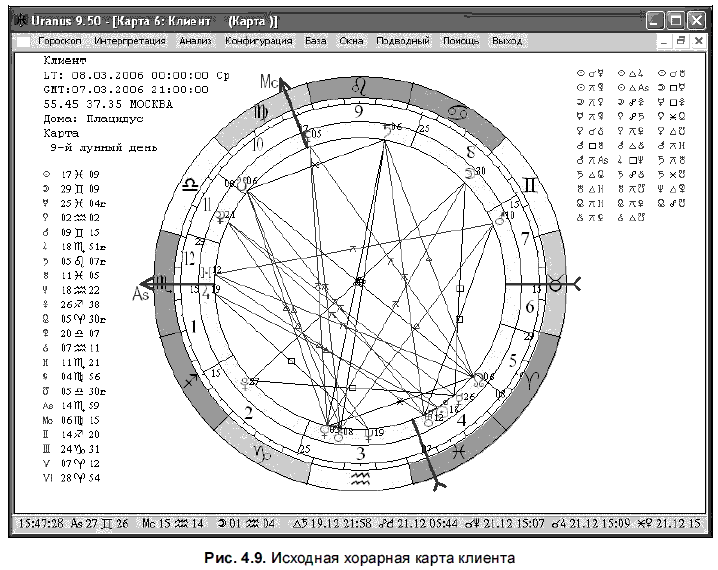Open the Гороскоп menu
718x570 pixels.
click(x=60, y=41)
